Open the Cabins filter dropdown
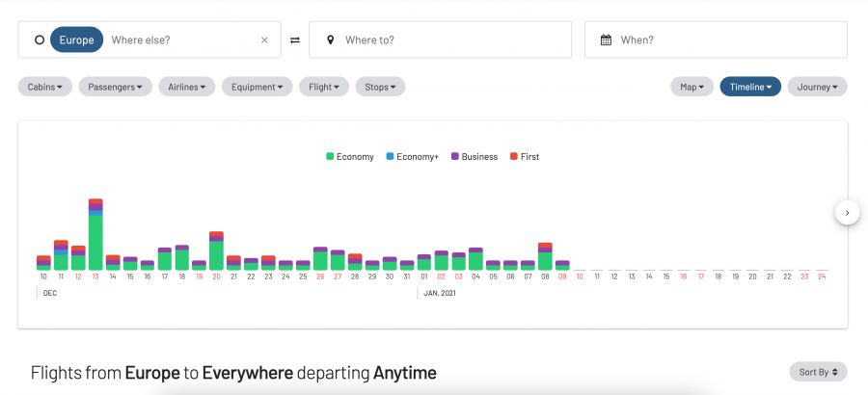This screenshot has width=868, height=395. click(45, 87)
